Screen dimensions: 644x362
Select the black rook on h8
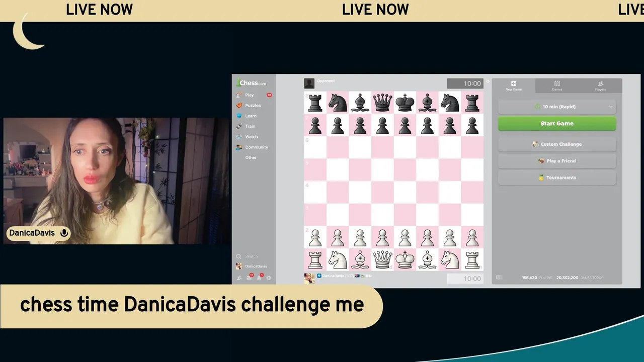tap(472, 103)
